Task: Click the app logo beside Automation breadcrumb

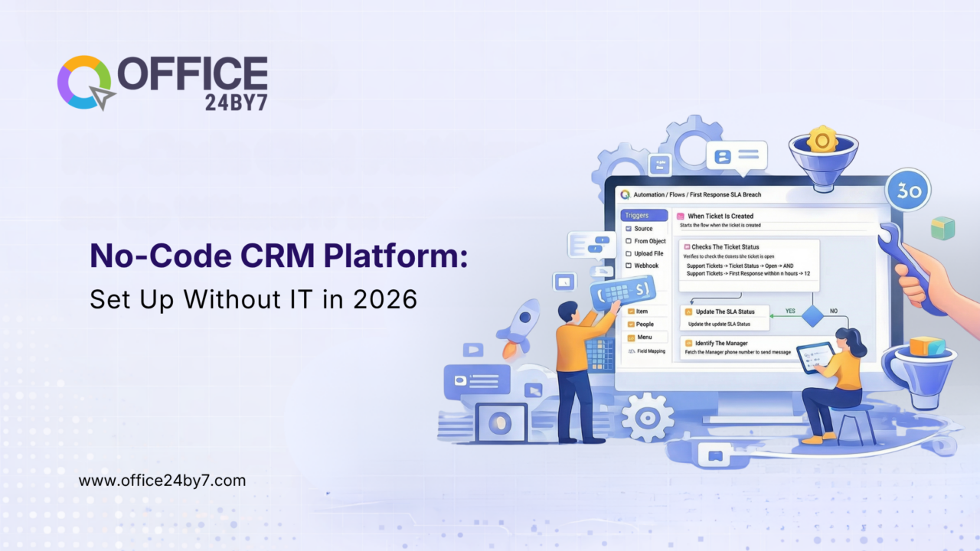Action: 624,194
